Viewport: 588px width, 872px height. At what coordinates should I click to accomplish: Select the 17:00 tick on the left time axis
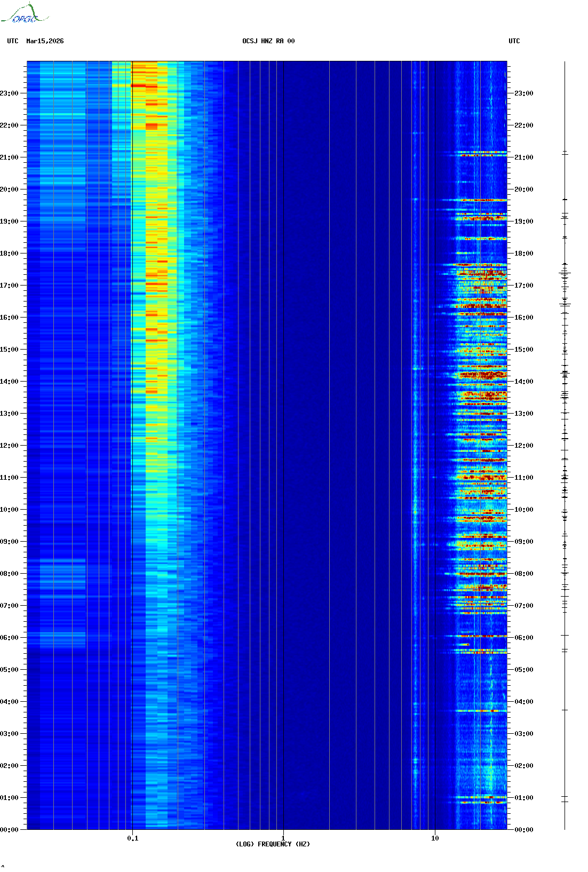[x=9, y=286]
